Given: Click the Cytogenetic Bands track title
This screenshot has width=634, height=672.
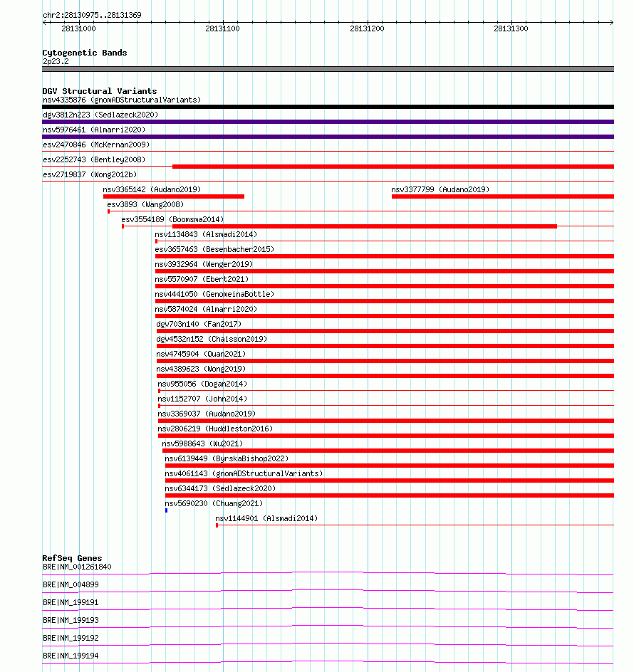Looking at the screenshot, I should click(85, 53).
